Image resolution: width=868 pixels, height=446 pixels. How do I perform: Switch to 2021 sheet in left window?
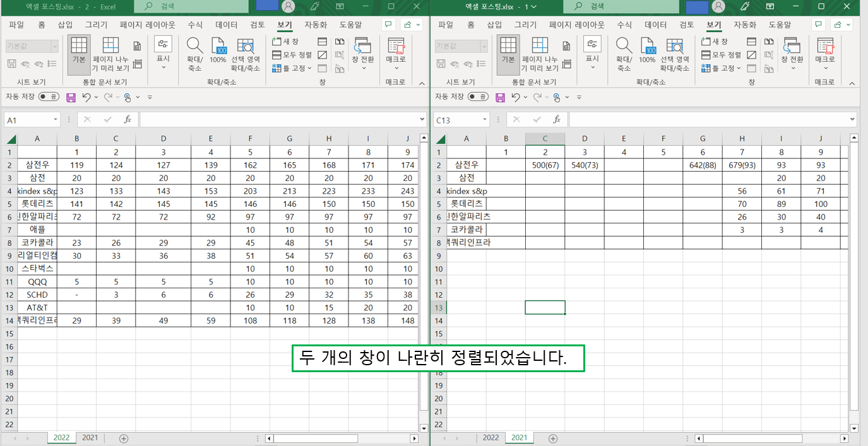[90, 438]
